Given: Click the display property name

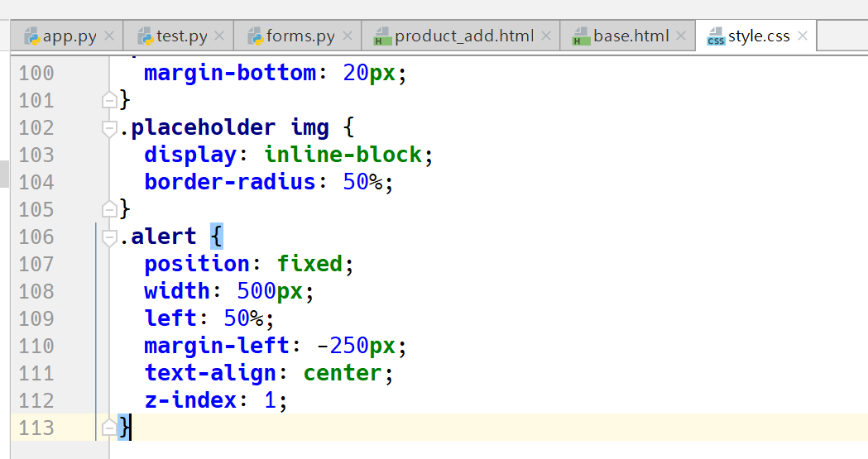Looking at the screenshot, I should click(x=190, y=155).
